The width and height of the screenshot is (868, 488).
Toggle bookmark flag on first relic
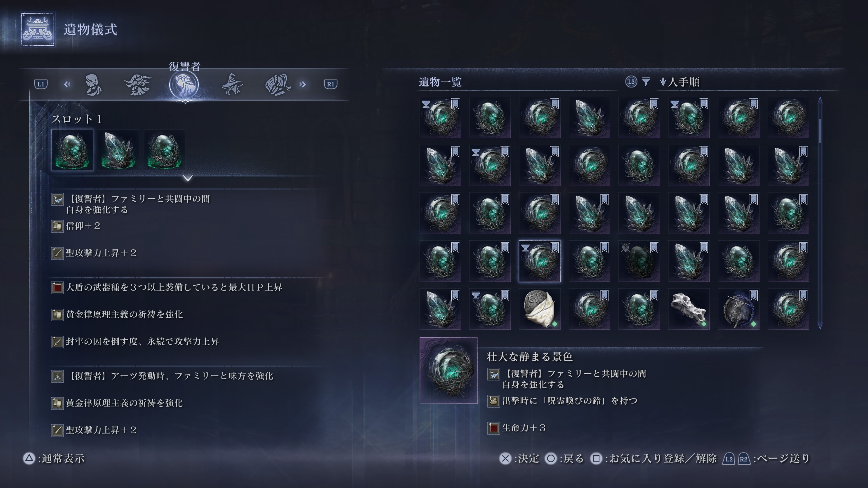[455, 103]
